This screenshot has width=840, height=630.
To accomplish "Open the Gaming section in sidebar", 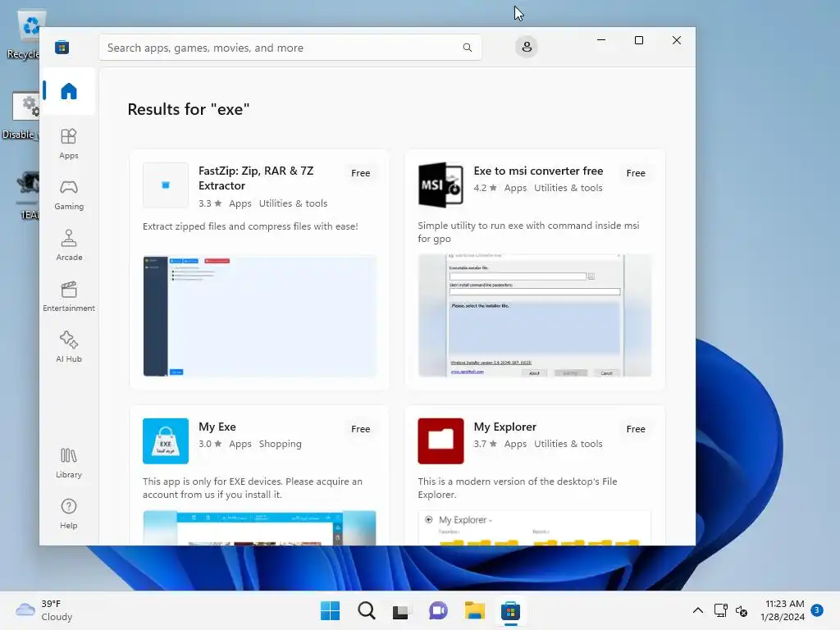I will tap(69, 194).
